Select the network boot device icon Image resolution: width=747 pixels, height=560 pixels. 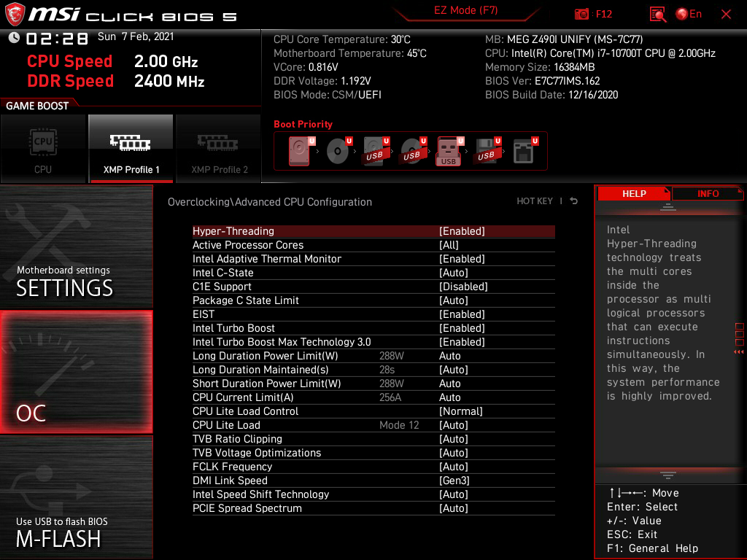tap(523, 152)
